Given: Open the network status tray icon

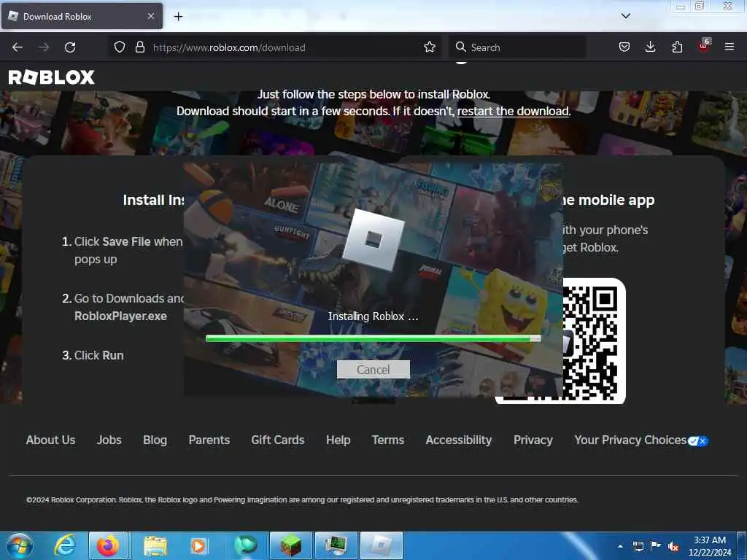Looking at the screenshot, I should [x=638, y=546].
